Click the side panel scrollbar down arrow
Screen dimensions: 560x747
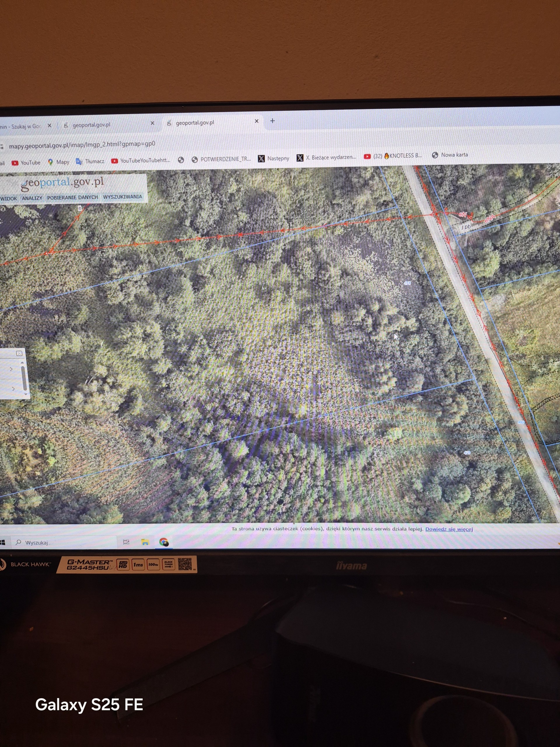25,394
